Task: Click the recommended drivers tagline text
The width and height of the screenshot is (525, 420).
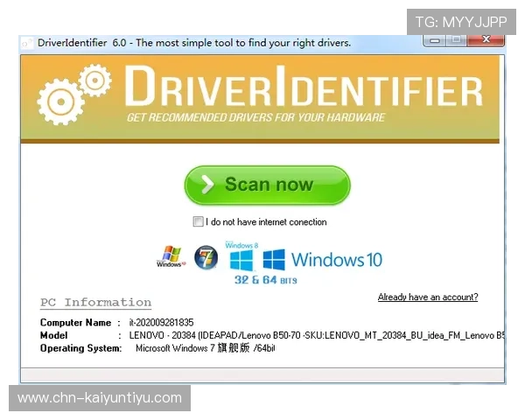Action: tap(255, 118)
